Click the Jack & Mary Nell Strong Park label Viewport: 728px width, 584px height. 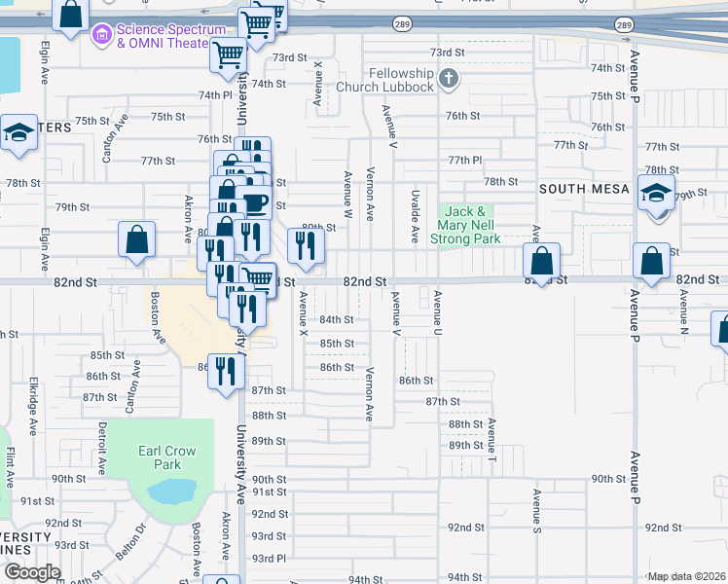coord(465,225)
